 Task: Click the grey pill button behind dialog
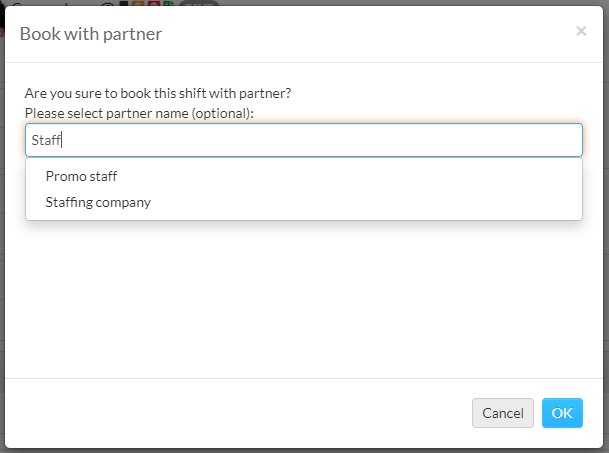[x=199, y=3]
